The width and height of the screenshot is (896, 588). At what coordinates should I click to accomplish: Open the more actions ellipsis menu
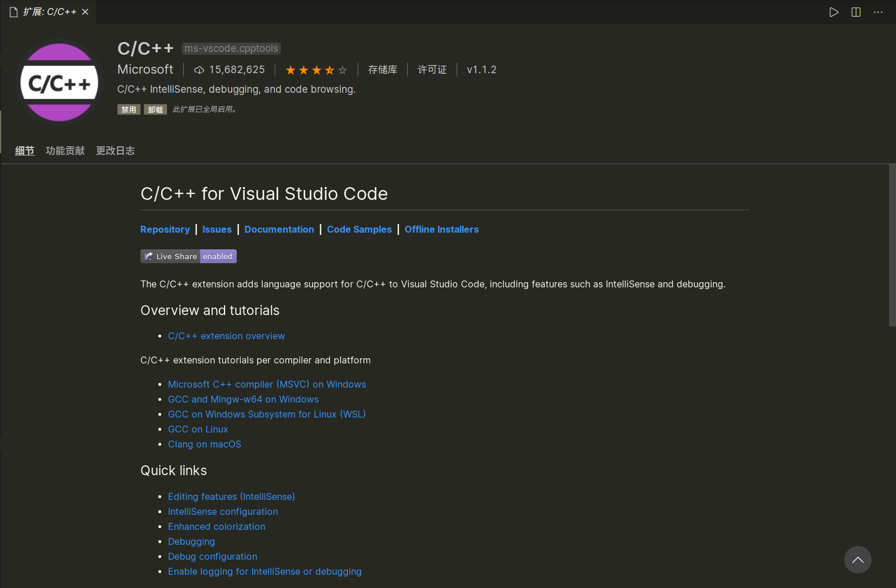click(x=878, y=12)
